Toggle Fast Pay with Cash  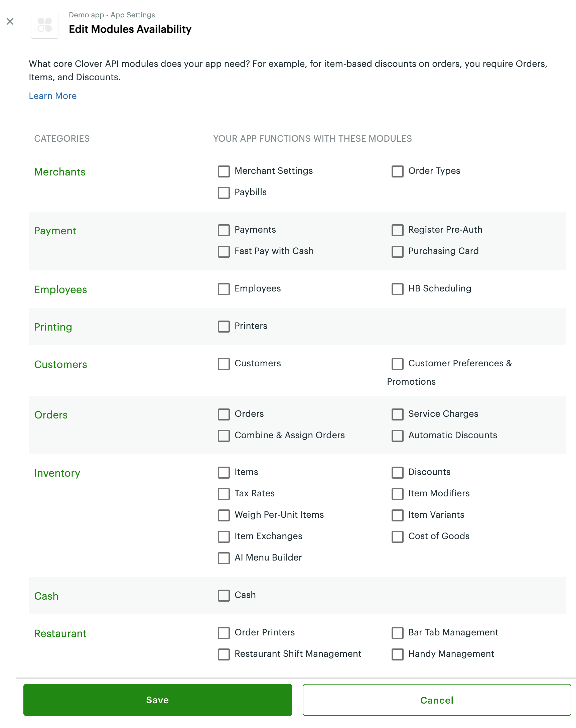click(223, 251)
